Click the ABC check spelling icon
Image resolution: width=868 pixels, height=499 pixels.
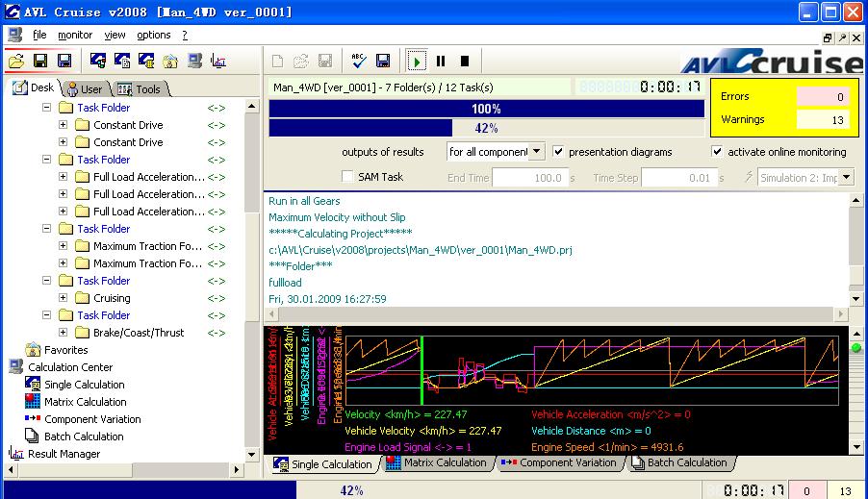click(x=359, y=61)
